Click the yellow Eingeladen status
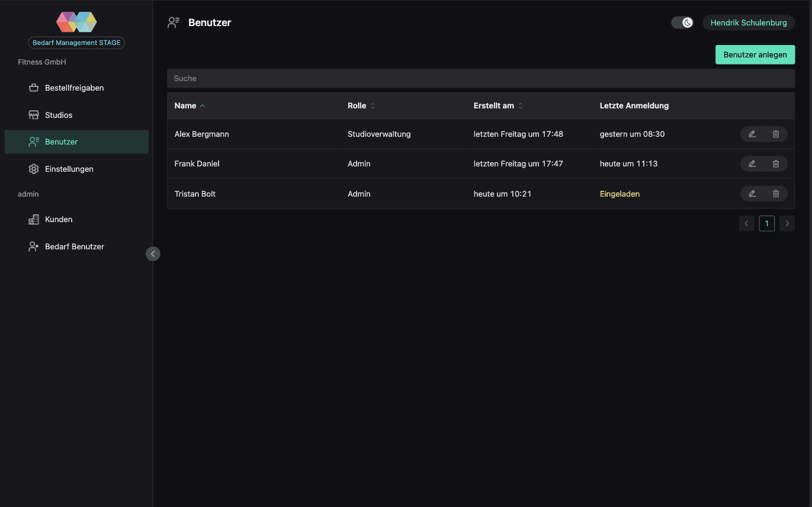The image size is (812, 507). tap(620, 194)
